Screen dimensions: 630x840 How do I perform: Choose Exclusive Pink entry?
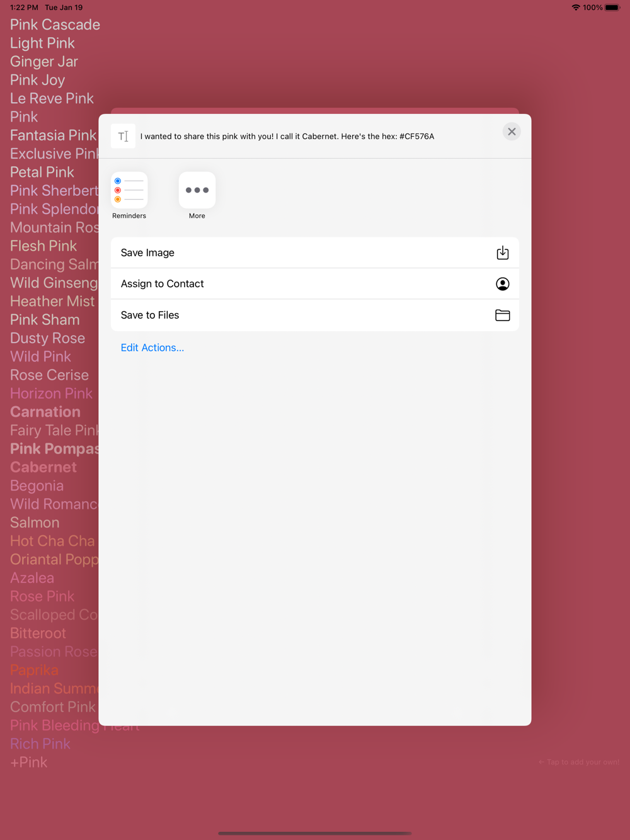point(54,154)
